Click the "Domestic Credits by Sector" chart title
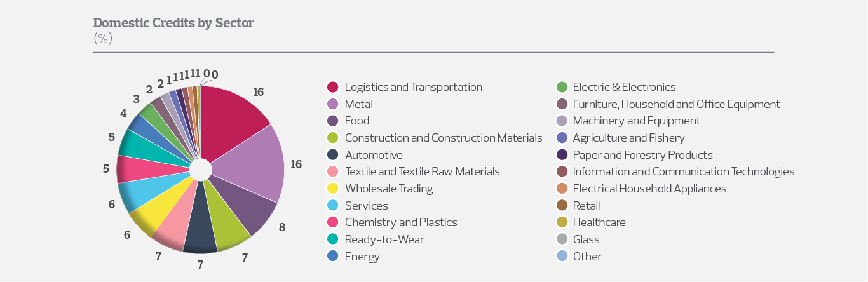The height and width of the screenshot is (282, 868). [173, 23]
